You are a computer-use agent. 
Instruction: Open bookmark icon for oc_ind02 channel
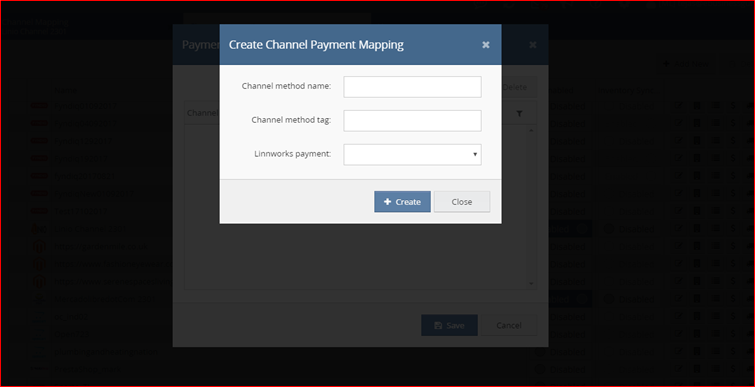click(697, 317)
